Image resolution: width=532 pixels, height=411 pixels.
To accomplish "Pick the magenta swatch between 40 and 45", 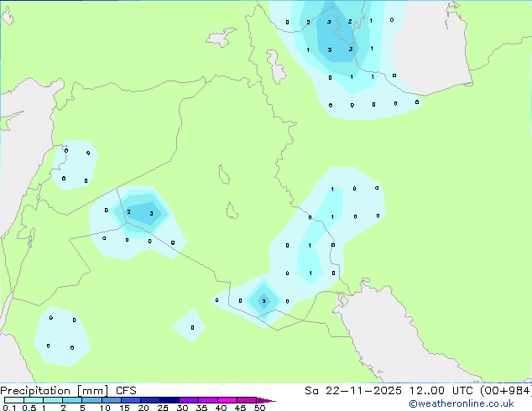I will tap(227, 400).
